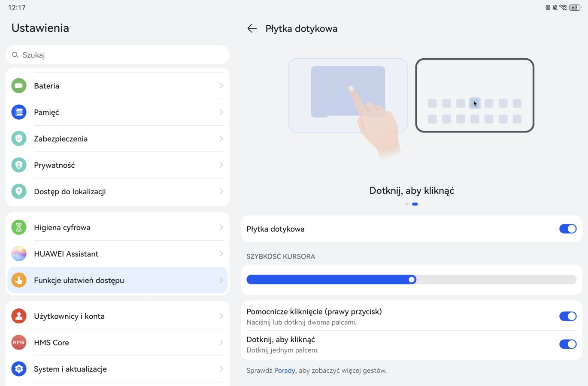588x386 pixels.
Task: Click the blue Pamięć storage icon
Action: point(19,112)
